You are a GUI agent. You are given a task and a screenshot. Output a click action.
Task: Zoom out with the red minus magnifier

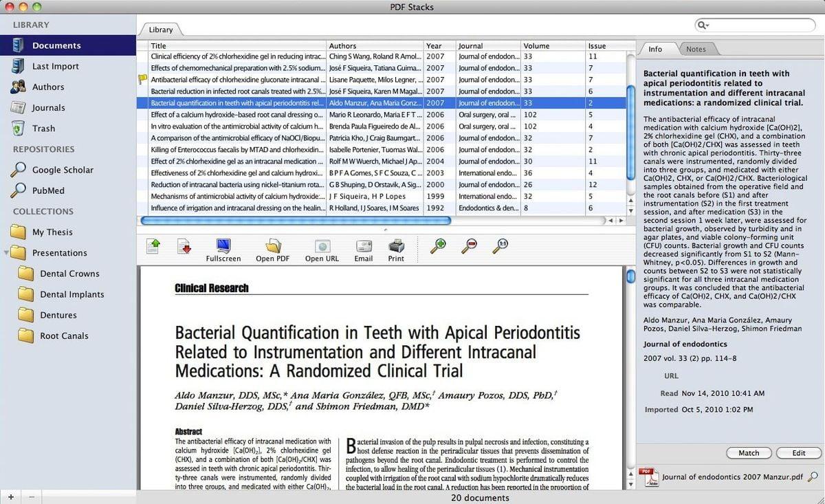pyautogui.click(x=470, y=245)
